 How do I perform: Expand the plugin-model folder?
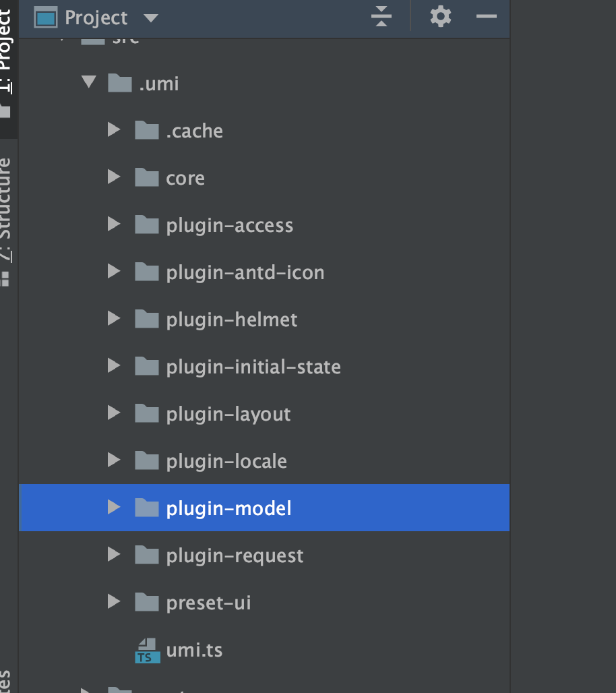click(x=113, y=508)
